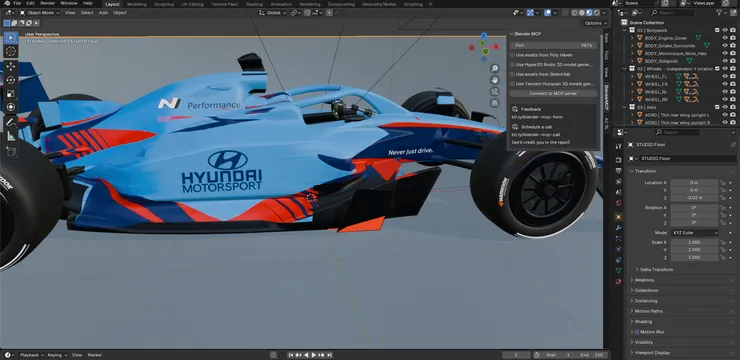
Task: Open timeline Playback menu
Action: click(x=31, y=355)
